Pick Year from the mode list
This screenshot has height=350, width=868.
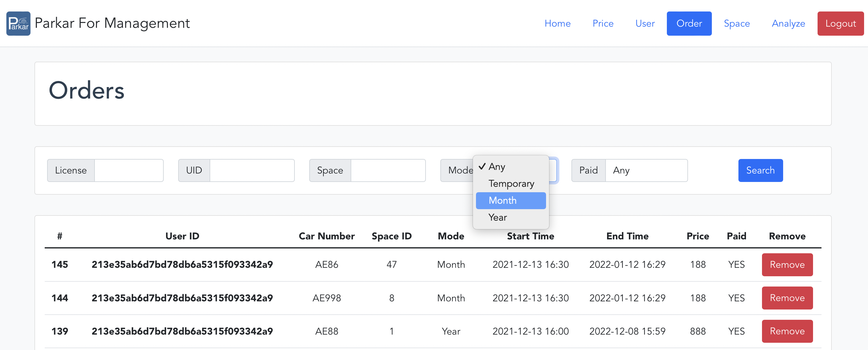(497, 218)
